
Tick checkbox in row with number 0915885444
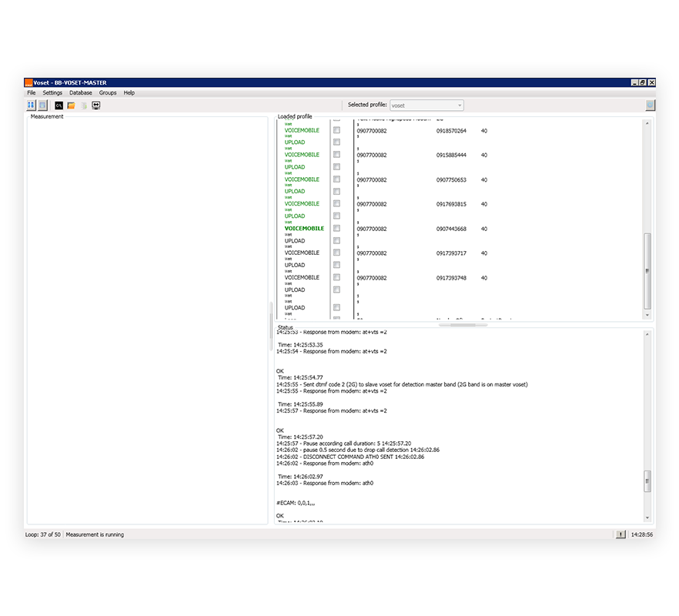pos(336,154)
